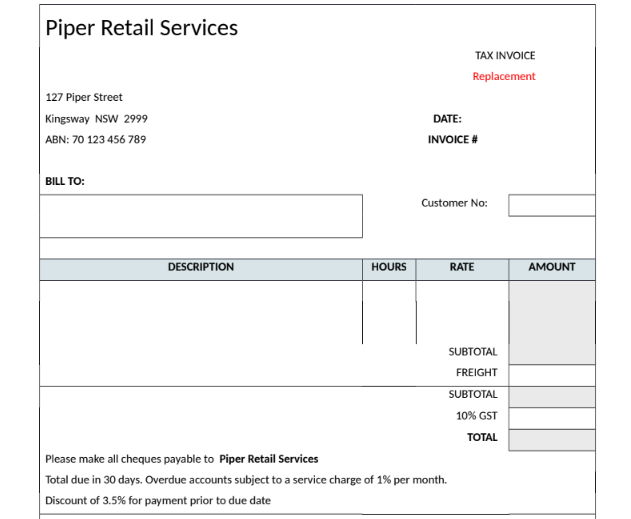Click the 10% GST amount cell
The width and height of the screenshot is (631, 519).
[551, 417]
